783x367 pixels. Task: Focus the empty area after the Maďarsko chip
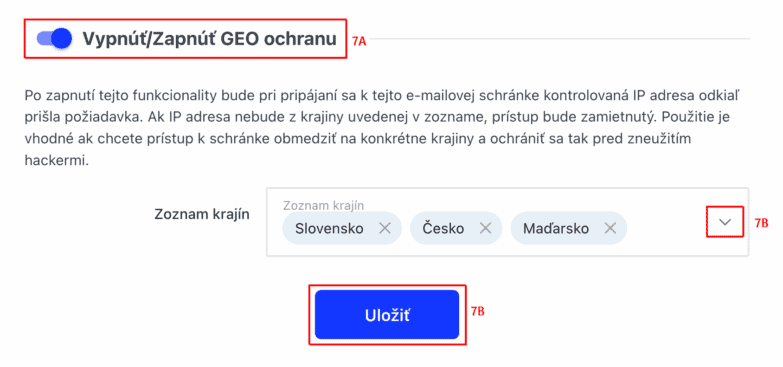tap(667, 229)
